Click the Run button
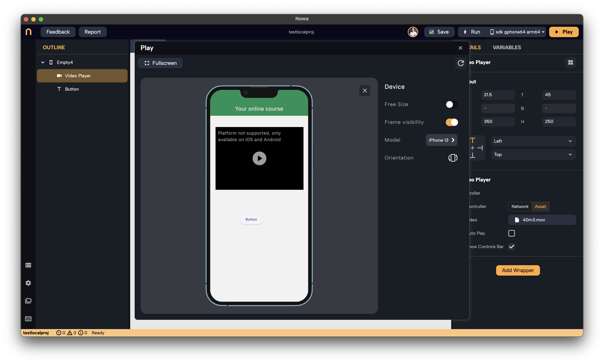This screenshot has width=604, height=364. coord(472,32)
